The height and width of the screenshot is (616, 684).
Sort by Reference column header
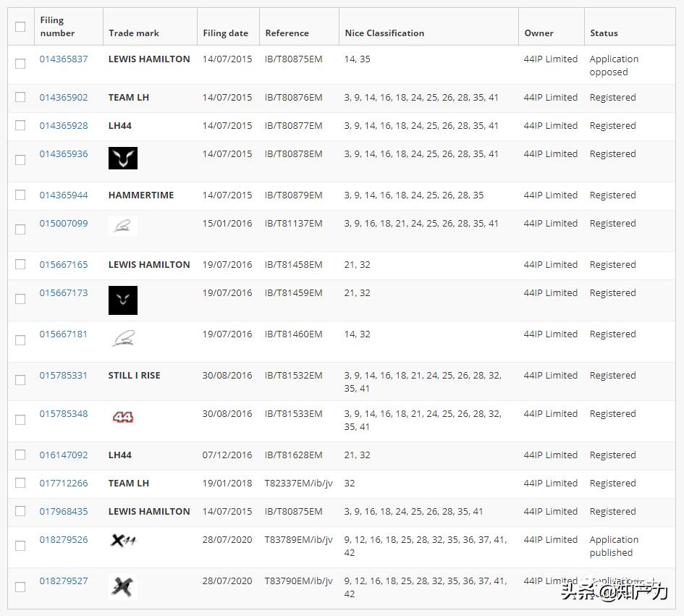point(287,33)
